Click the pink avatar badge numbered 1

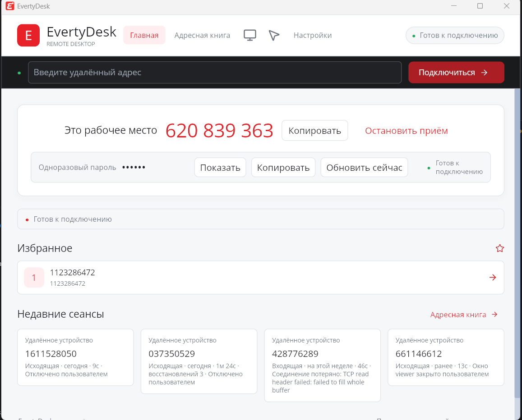[34, 277]
